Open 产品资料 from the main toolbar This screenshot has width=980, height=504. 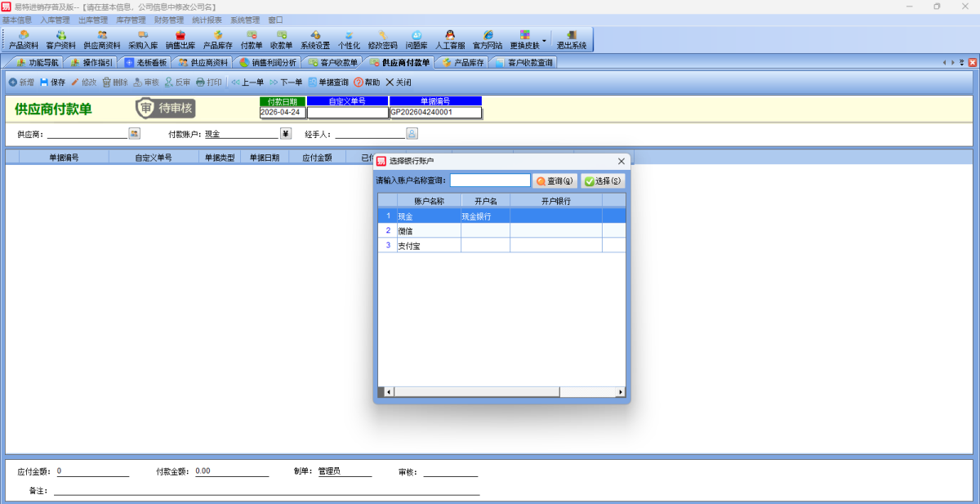pos(24,39)
